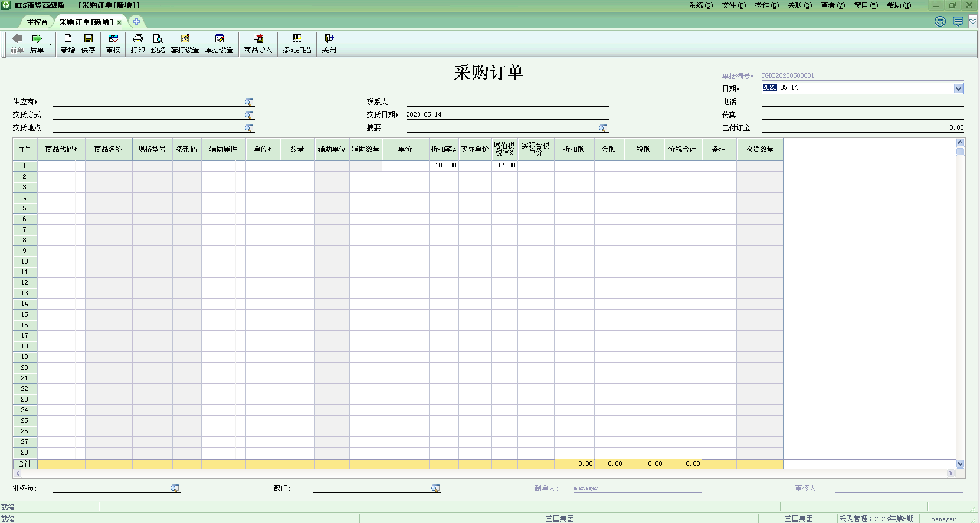The image size is (980, 523).
Task: Add a new tab with plus icon
Action: tap(136, 22)
